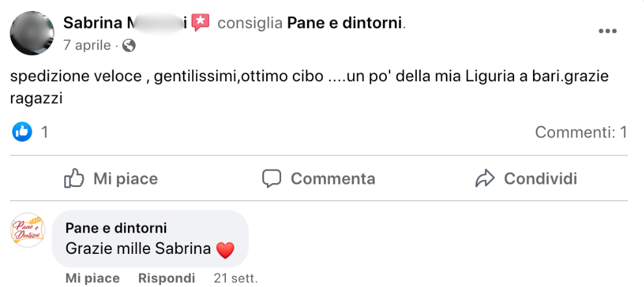This screenshot has height=287, width=644.
Task: Expand comments via "Commenti: 1"
Action: point(580,132)
